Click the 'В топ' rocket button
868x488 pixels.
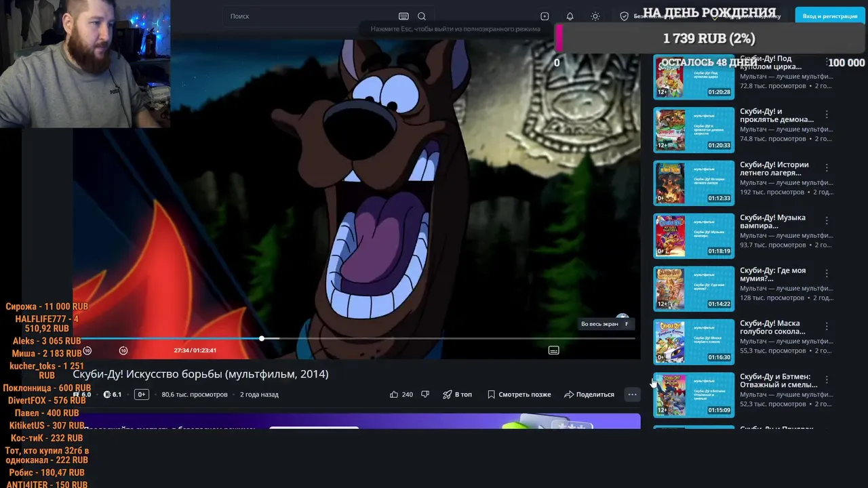(457, 394)
